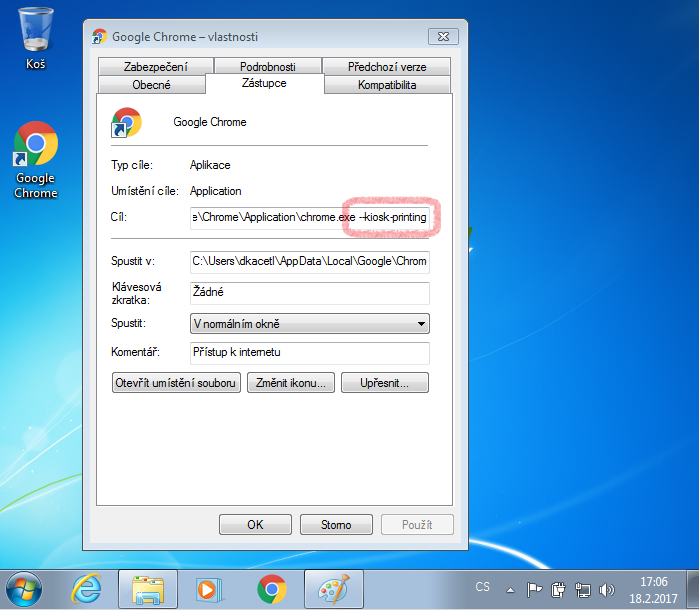Click the 'Application' location value

click(216, 191)
